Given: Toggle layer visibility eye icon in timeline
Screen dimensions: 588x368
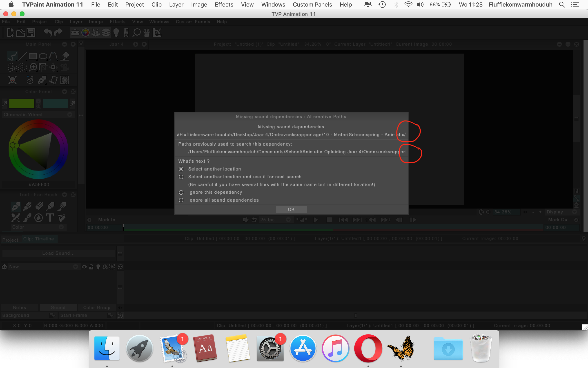Looking at the screenshot, I should tap(84, 267).
